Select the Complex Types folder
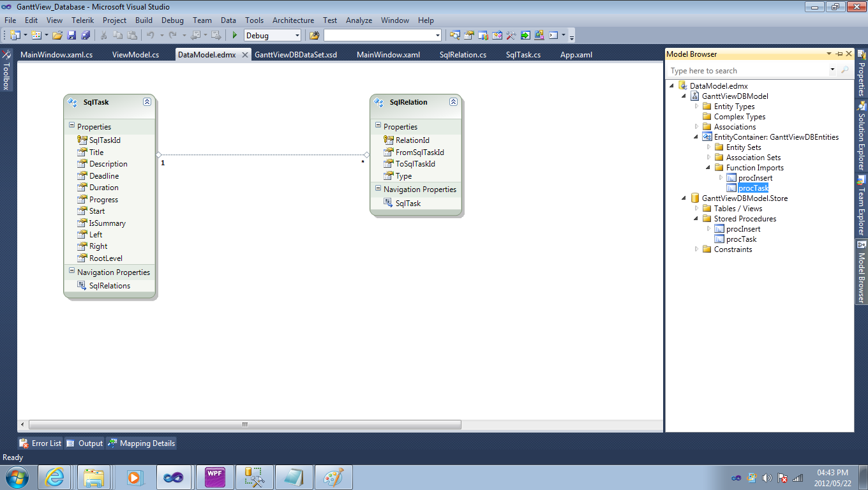The width and height of the screenshot is (868, 490). pyautogui.click(x=733, y=117)
